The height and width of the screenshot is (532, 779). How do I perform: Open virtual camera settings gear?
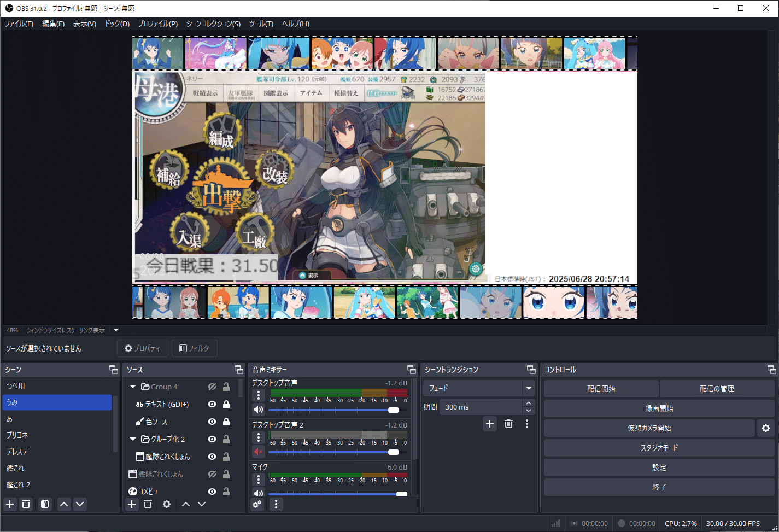tap(766, 428)
